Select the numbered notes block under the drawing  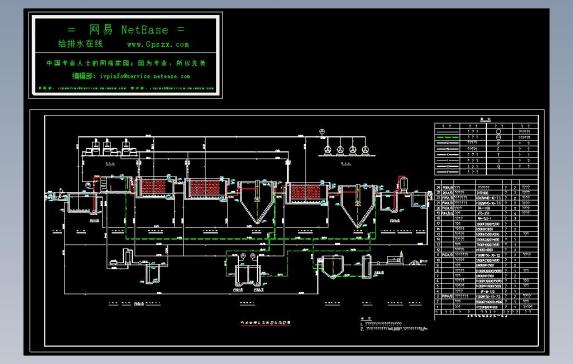pyautogui.click(x=394, y=324)
